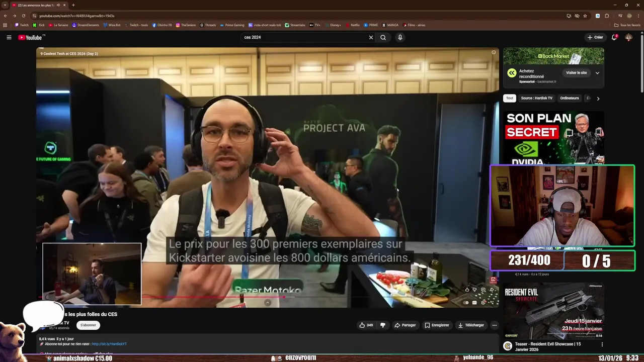Open the browser three-dot menu

coord(638,16)
